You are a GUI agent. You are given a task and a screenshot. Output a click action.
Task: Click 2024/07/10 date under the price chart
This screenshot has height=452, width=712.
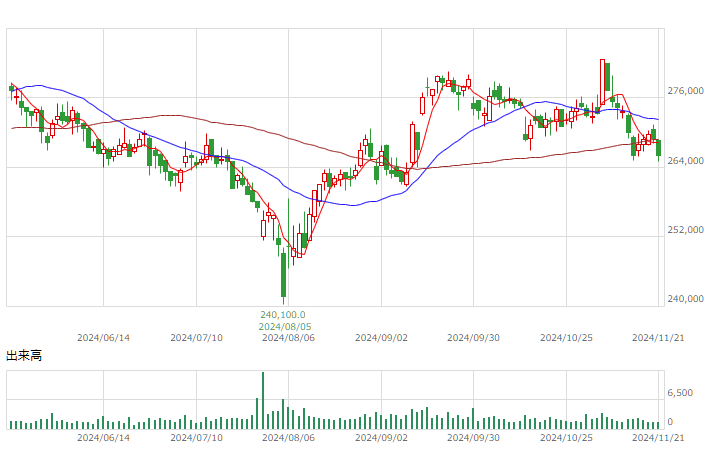[x=197, y=338]
